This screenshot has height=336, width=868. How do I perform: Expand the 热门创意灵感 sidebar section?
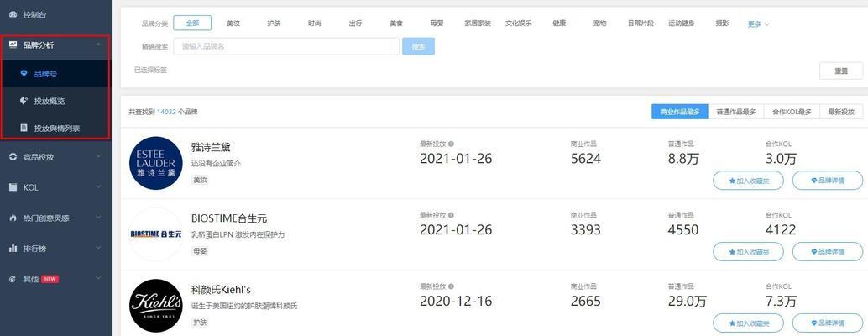point(98,218)
